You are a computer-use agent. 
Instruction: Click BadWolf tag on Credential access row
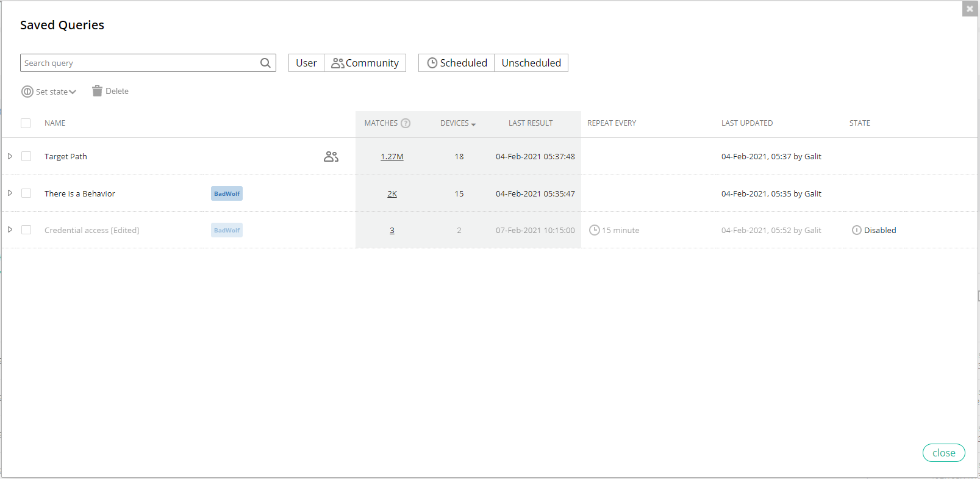(x=227, y=230)
